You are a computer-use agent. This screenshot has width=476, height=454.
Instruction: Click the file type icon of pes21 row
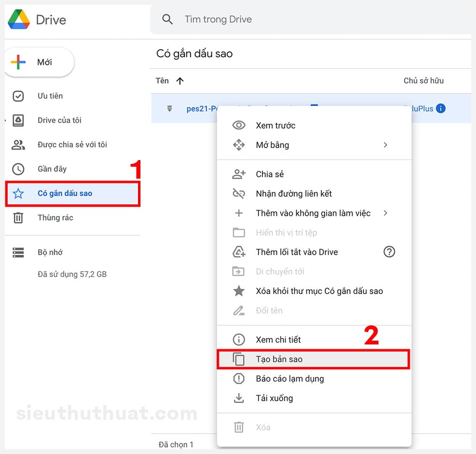(170, 109)
